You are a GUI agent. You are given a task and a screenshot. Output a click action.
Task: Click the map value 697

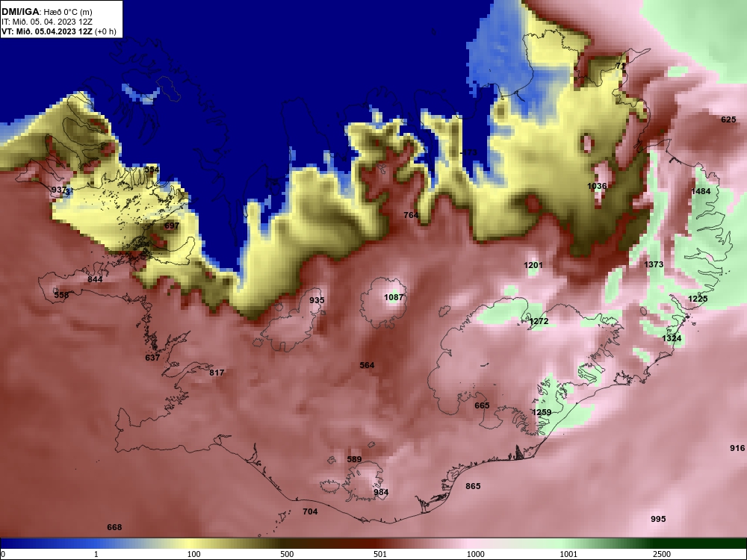[x=172, y=225]
